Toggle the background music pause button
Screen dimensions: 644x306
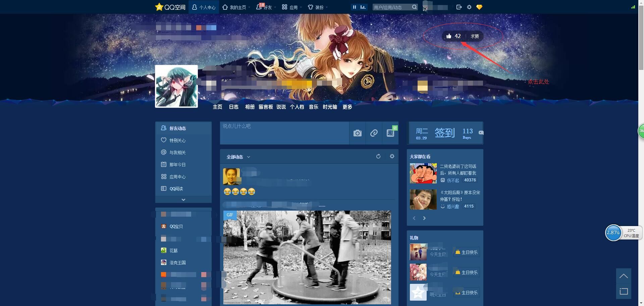[354, 7]
